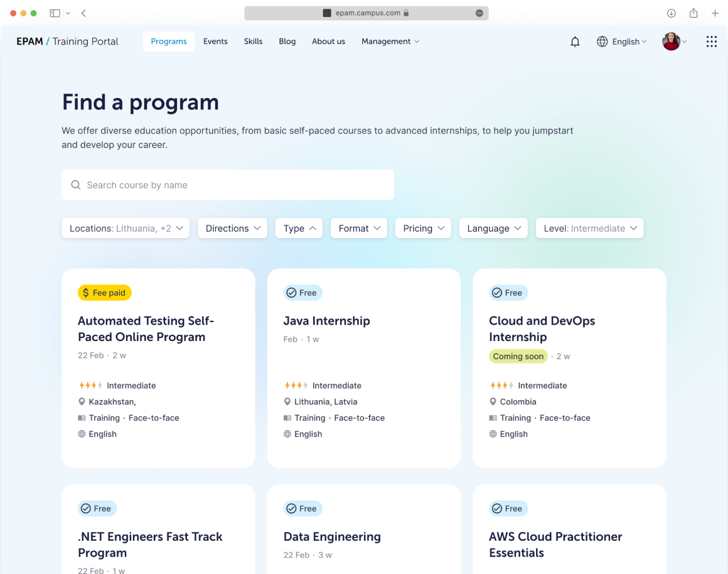Click the location pin beside Colombia

coord(493,401)
